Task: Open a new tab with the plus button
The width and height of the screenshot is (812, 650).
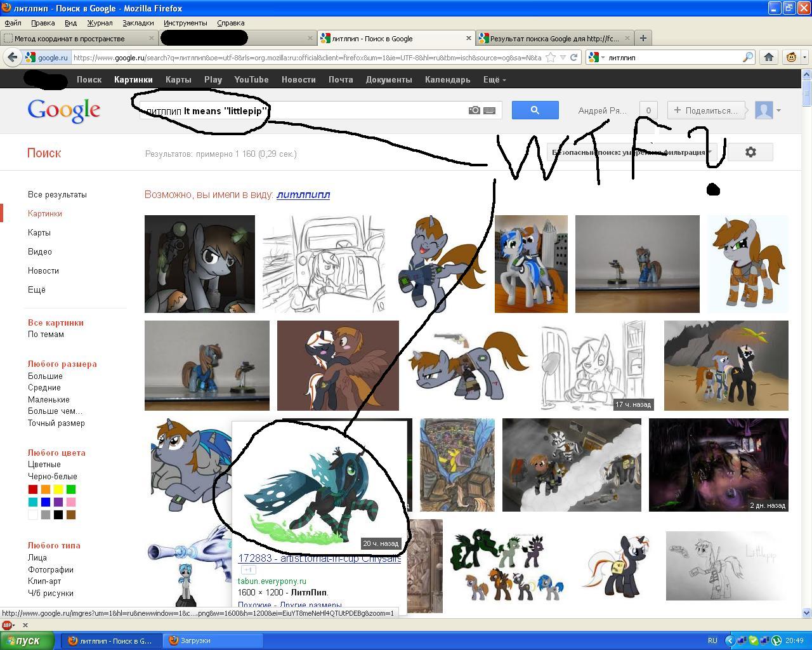Action: [643, 38]
